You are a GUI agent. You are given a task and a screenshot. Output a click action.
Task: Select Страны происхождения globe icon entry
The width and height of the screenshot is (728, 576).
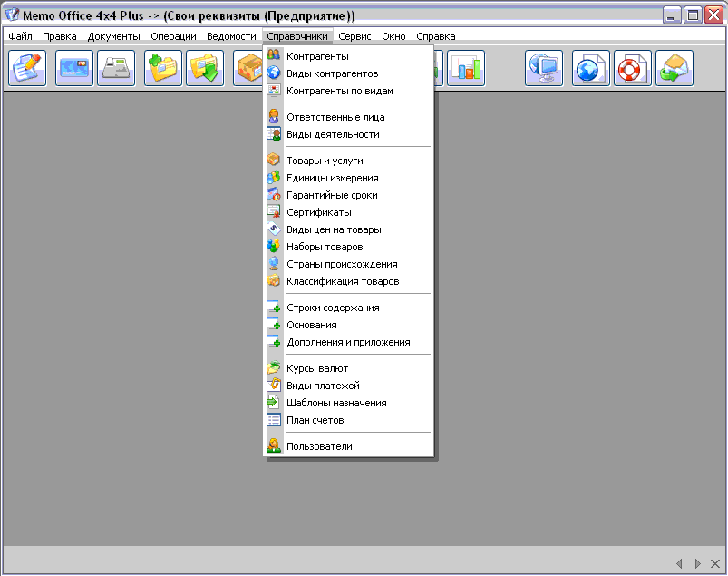click(x=349, y=264)
